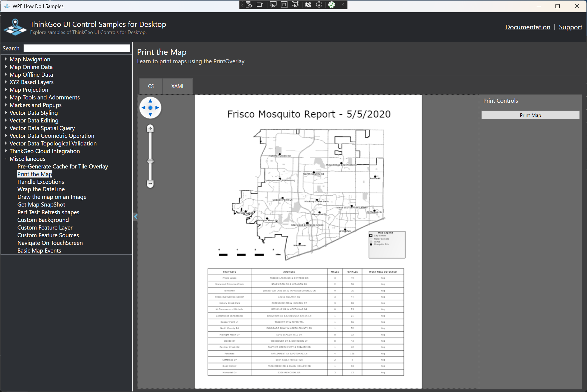Viewport: 587px width, 392px height.
Task: Open the XAML tab
Action: [178, 86]
